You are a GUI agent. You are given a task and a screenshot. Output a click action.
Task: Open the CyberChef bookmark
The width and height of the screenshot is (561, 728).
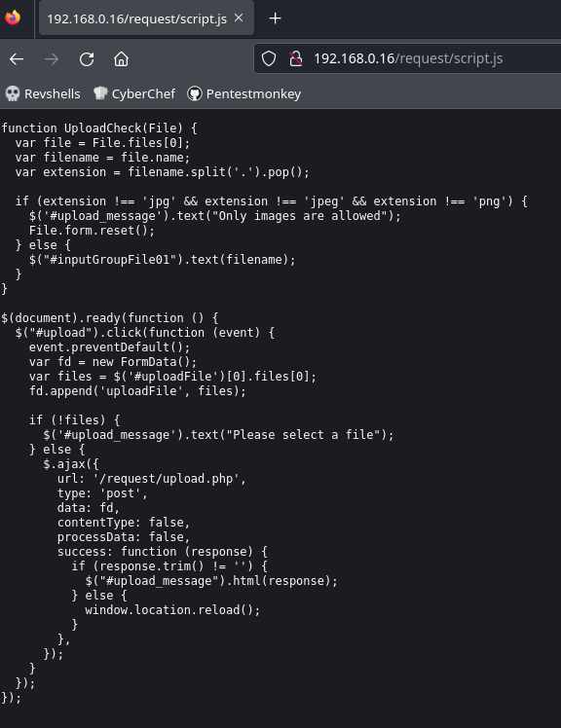click(x=134, y=93)
